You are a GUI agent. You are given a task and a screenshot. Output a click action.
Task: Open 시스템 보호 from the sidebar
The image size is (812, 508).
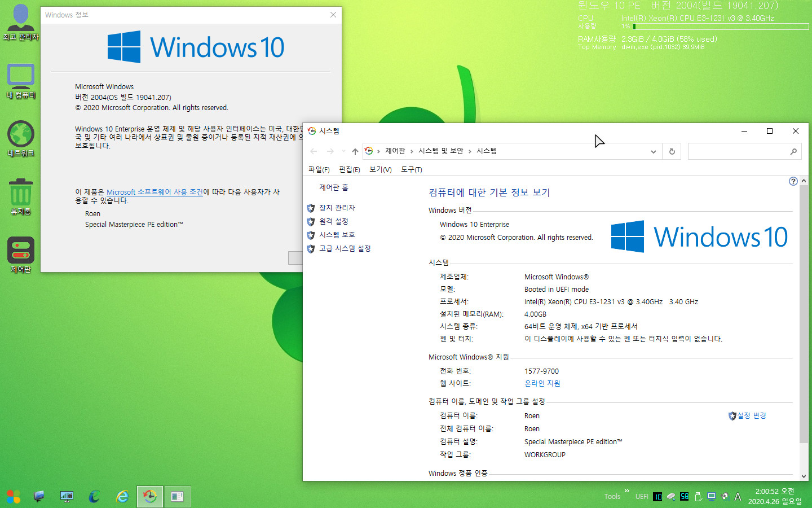pos(337,235)
